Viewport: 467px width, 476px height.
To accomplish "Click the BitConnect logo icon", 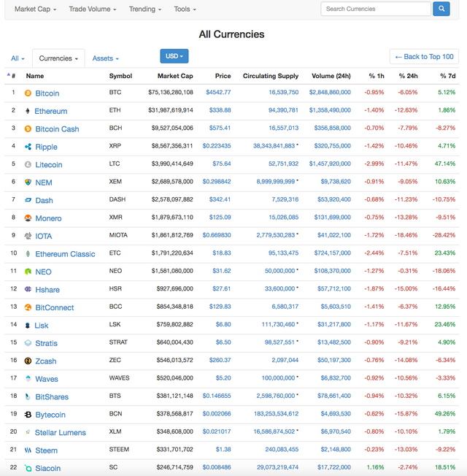I will (x=28, y=307).
